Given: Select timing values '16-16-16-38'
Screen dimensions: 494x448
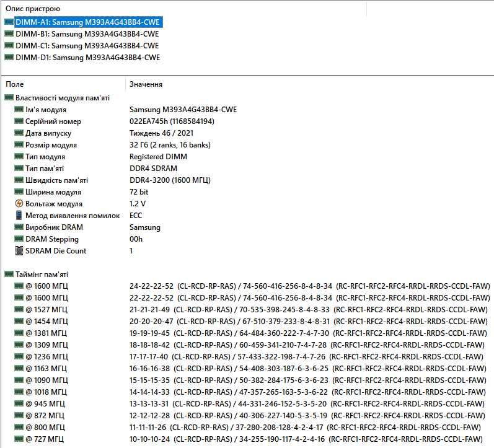Looking at the screenshot, I should pyautogui.click(x=149, y=368).
